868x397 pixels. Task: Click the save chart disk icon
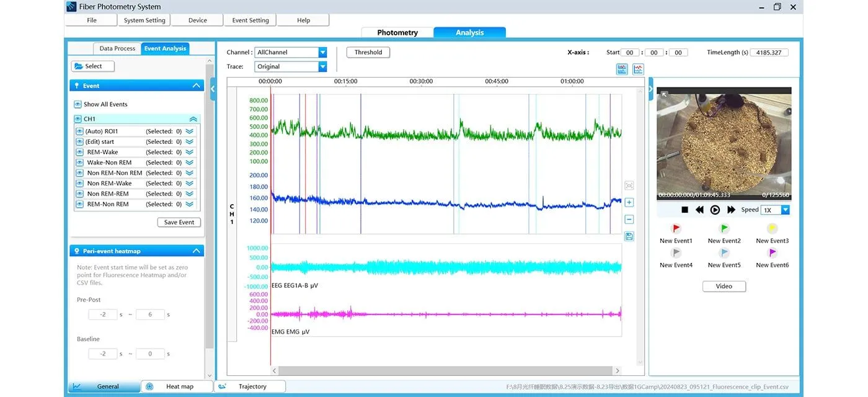[629, 236]
